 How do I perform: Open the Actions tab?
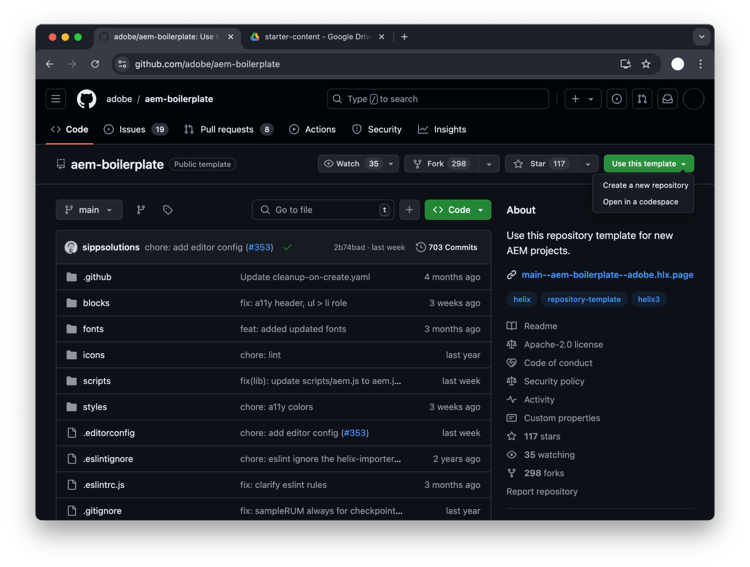tap(312, 130)
